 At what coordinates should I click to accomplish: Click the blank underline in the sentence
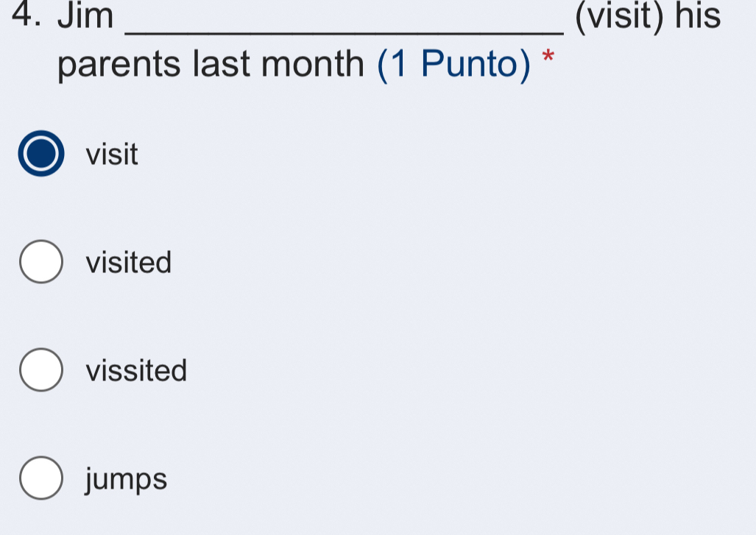(x=344, y=32)
